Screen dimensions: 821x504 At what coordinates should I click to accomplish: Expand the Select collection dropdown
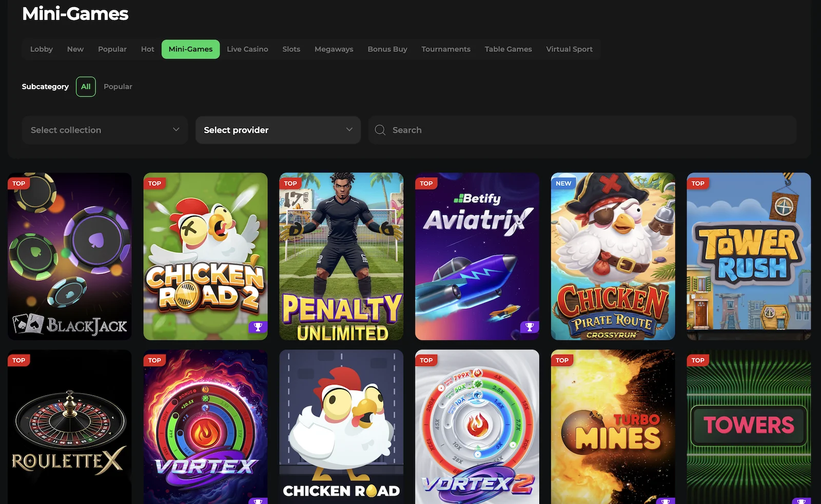[105, 130]
